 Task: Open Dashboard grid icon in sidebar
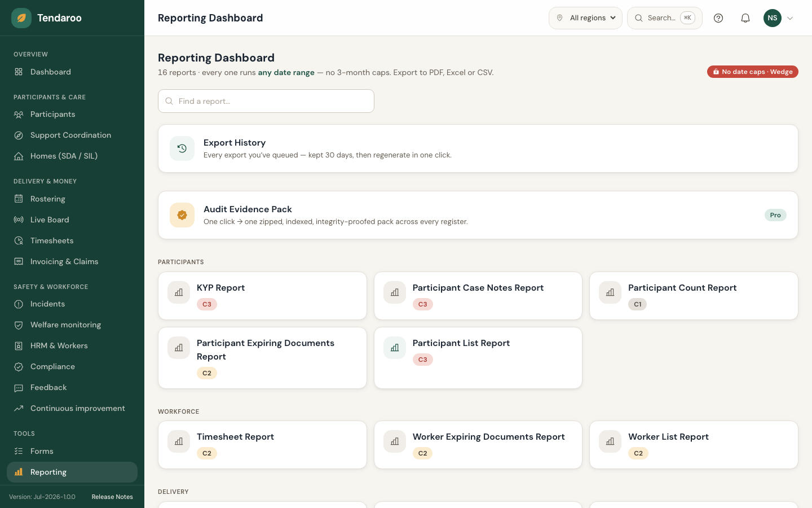click(x=19, y=72)
